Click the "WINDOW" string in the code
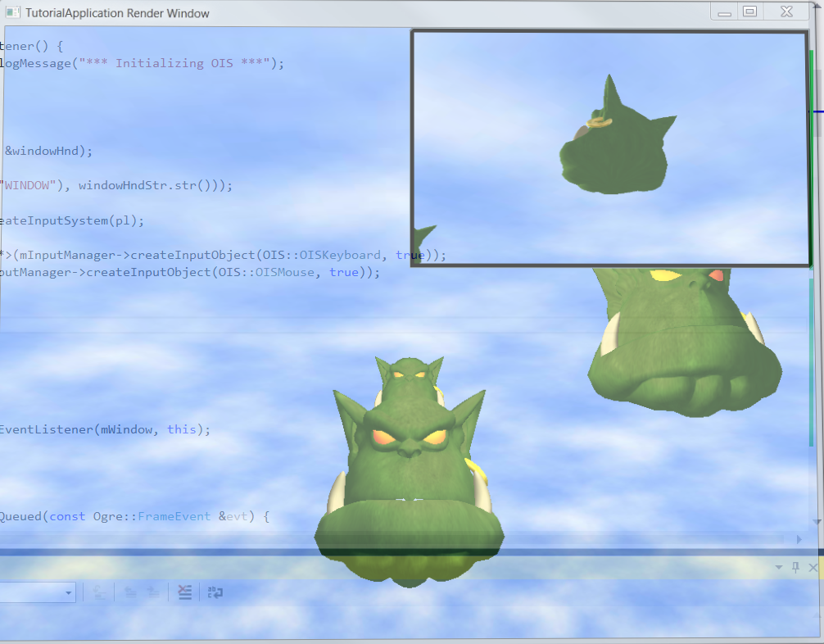This screenshot has width=824, height=644. [x=28, y=185]
